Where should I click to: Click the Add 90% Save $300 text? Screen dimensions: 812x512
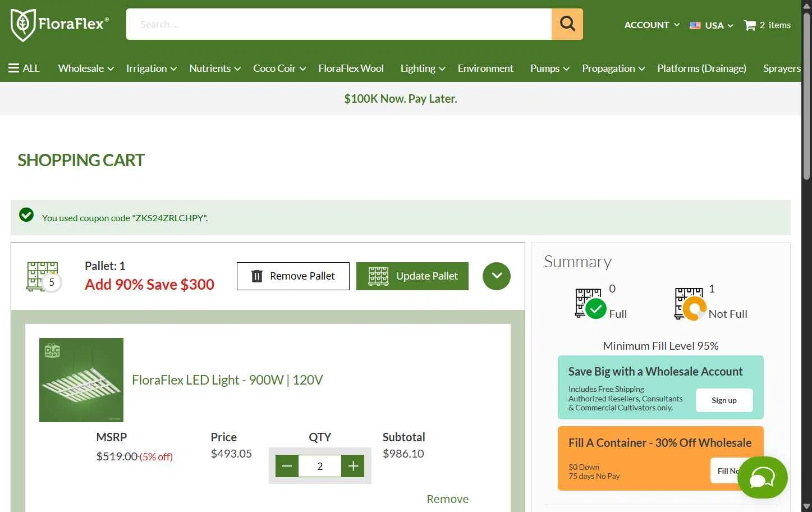149,285
